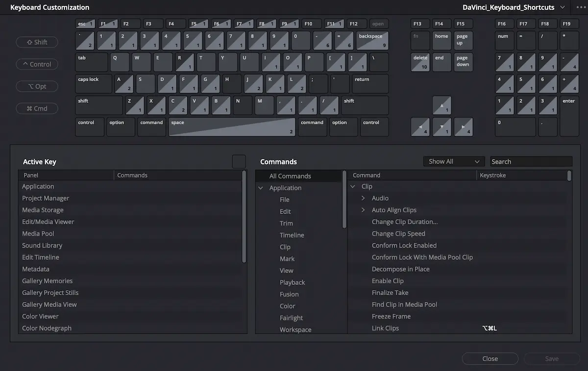This screenshot has width=588, height=371.
Task: Open the Show All filter dropdown
Action: point(454,161)
